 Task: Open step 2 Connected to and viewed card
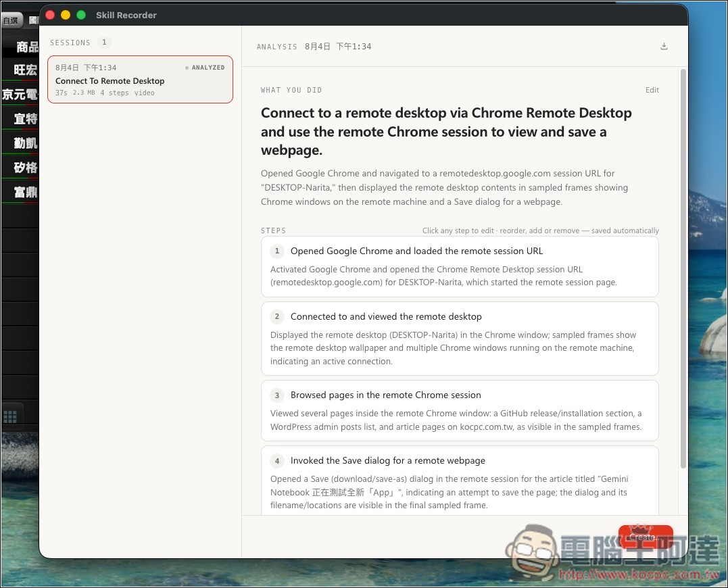460,339
